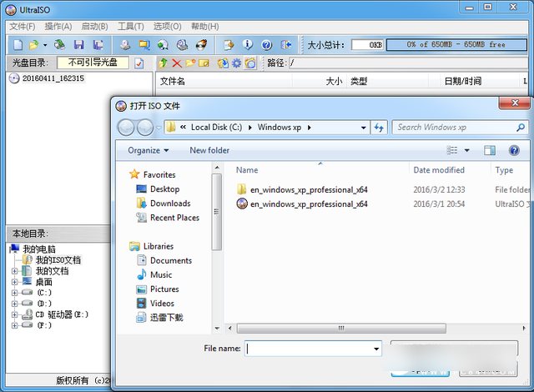The image size is (534, 392).
Task: Click the Exit icon in UltraISO toolbar
Action: click(285, 44)
